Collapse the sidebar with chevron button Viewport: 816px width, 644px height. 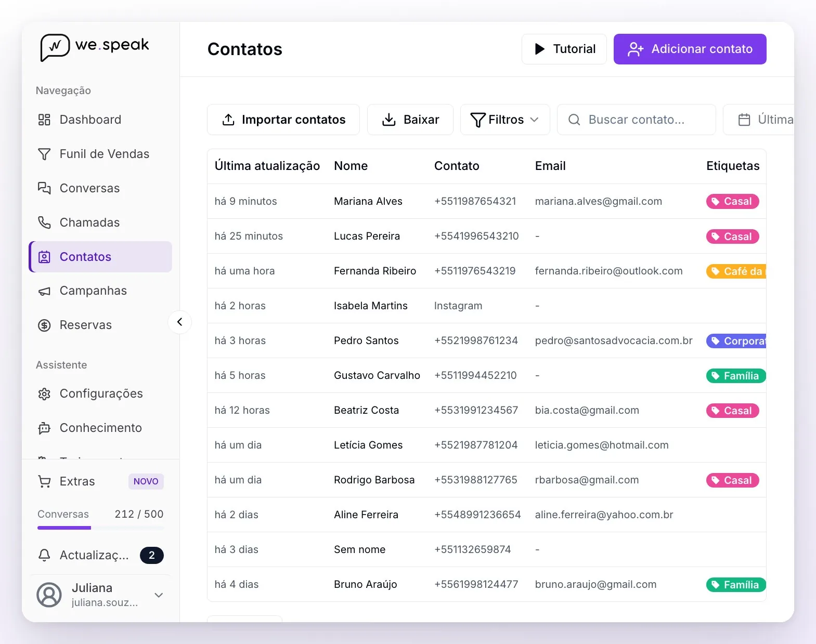(180, 322)
